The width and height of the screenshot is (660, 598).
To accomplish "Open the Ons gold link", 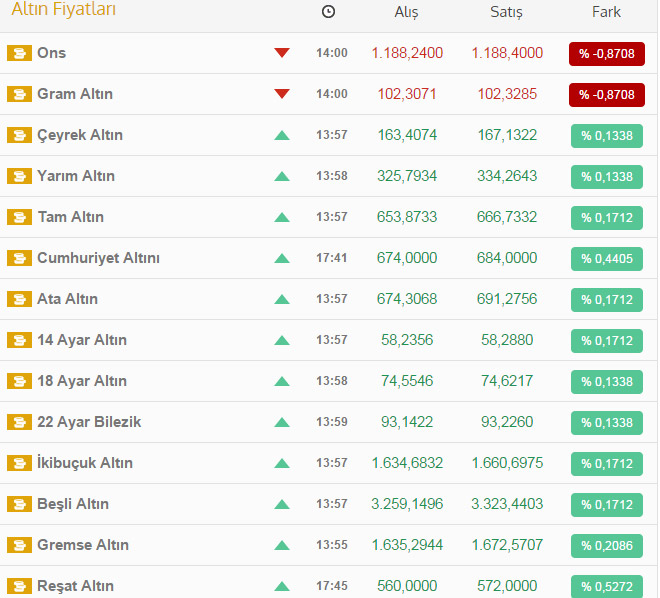I will pos(51,53).
